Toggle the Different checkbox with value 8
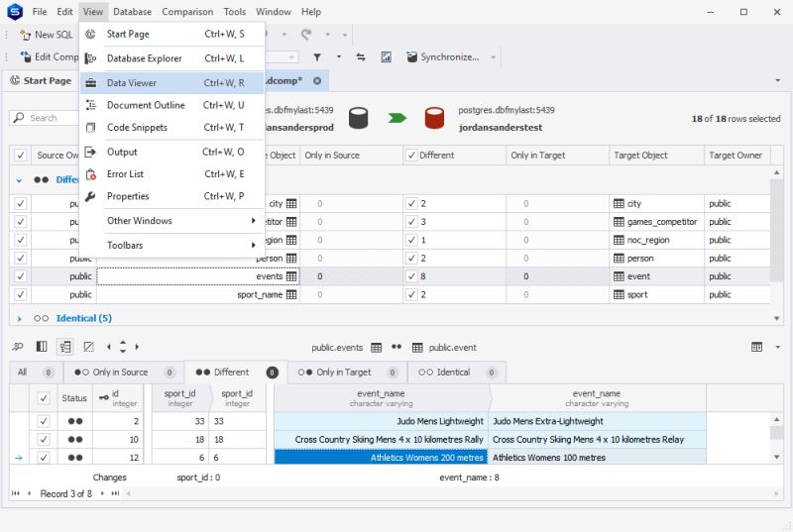793x532 pixels. [411, 276]
